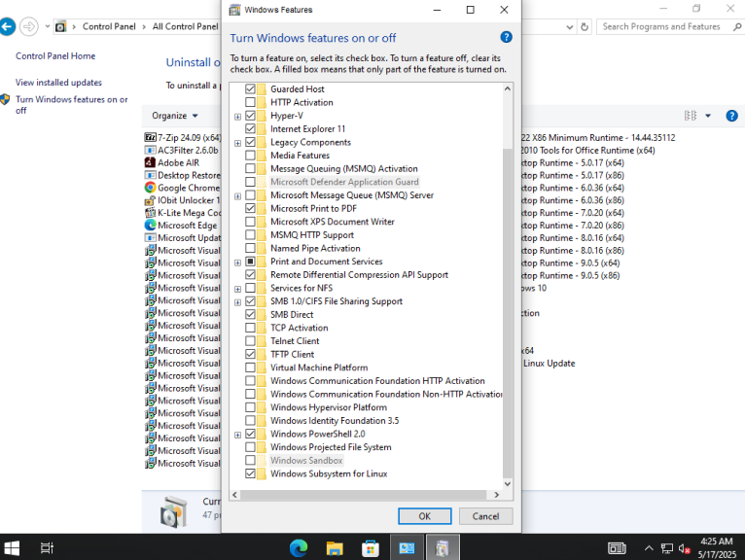The image size is (745, 560).
Task: Check Virtual Machine Platform feature
Action: 250,367
